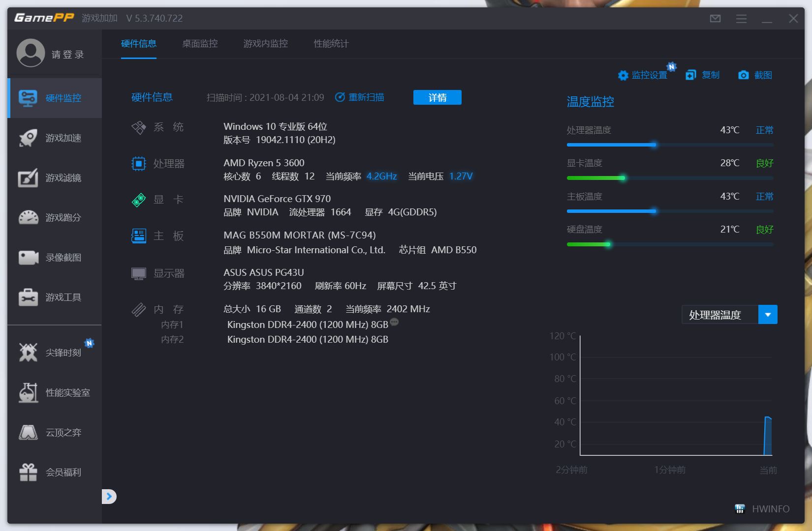
Task: Open the hamburger menu icon in title bar
Action: [741, 19]
